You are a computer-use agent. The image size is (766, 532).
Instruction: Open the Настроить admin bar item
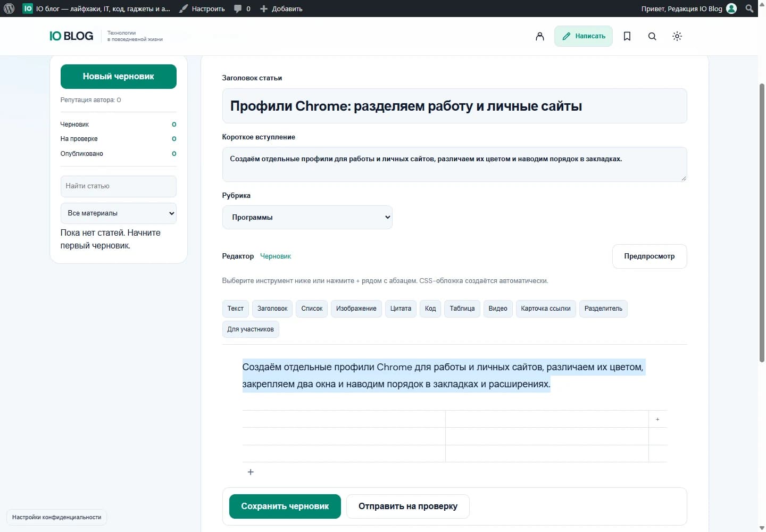pos(202,9)
